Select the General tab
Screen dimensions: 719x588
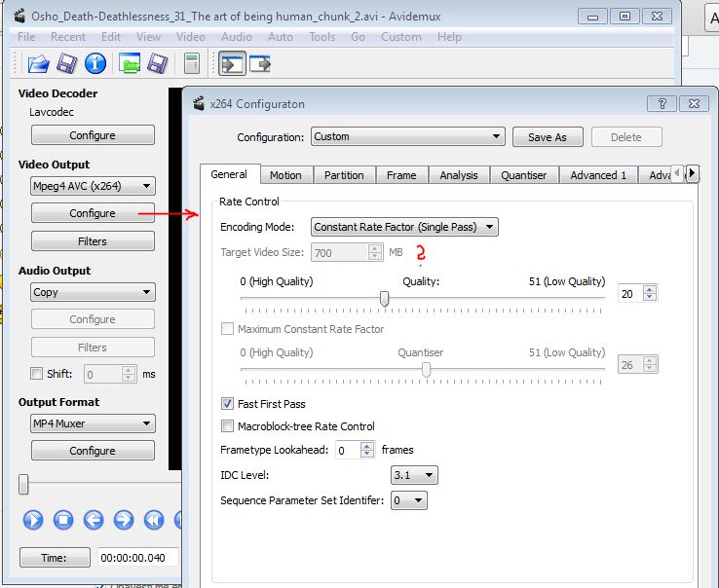click(229, 174)
